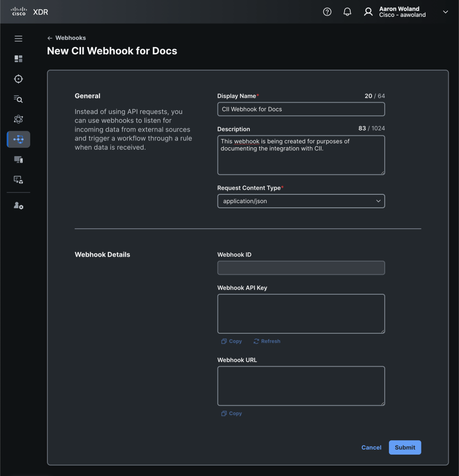Open the navigation hamburger menu
This screenshot has height=476, width=459.
[x=18, y=39]
